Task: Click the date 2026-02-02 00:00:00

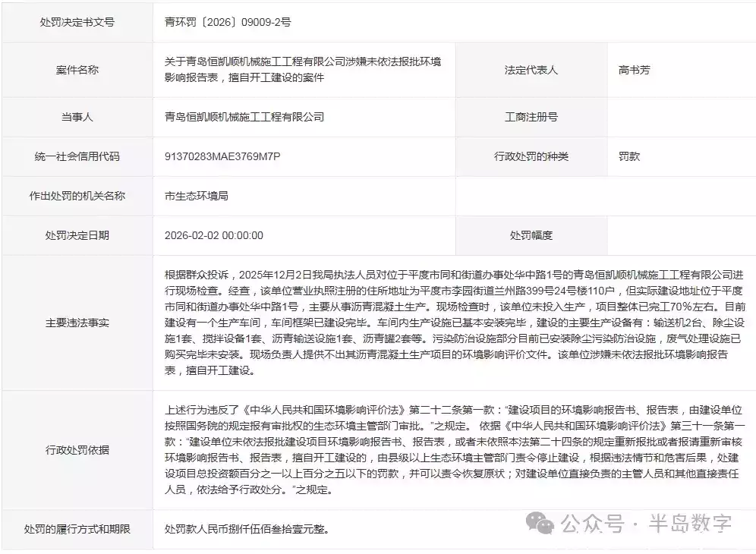Action: (x=213, y=235)
